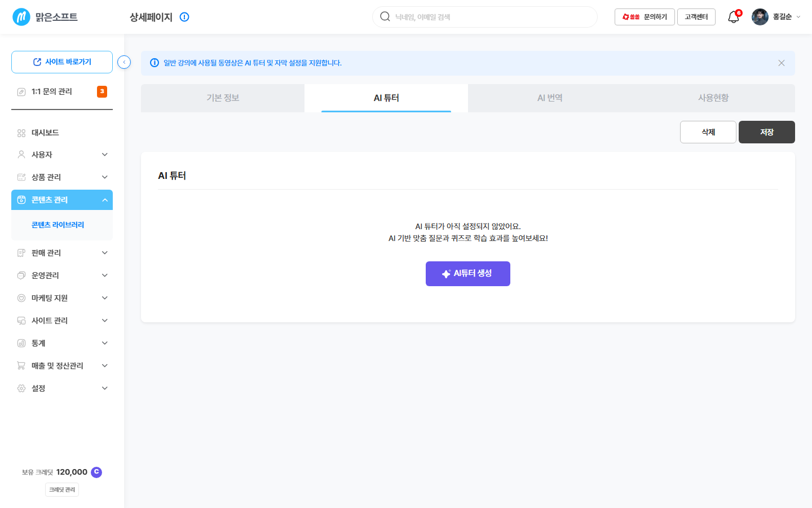Image resolution: width=812 pixels, height=508 pixels.
Task: Expand the 매출 및 정산관리 chevron
Action: (x=105, y=366)
